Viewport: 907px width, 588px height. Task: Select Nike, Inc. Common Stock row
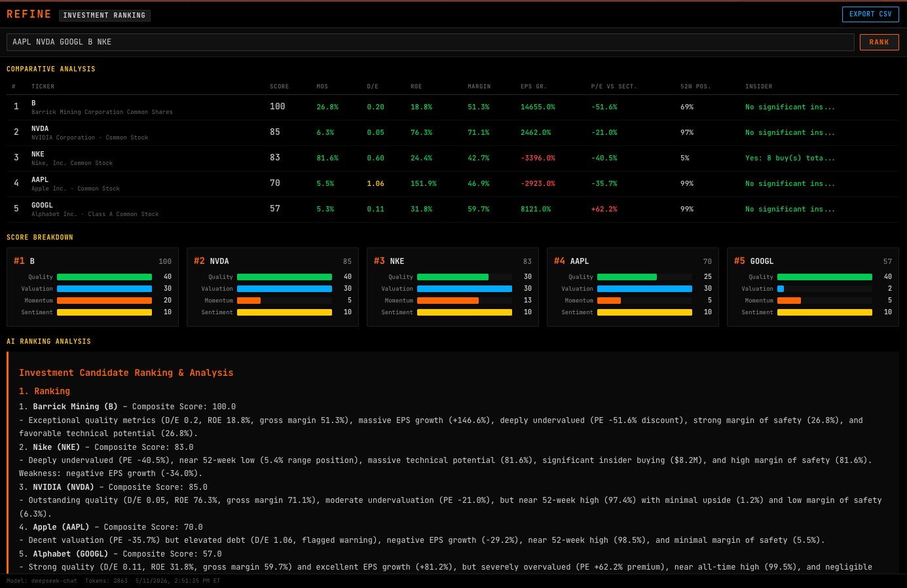(453, 158)
